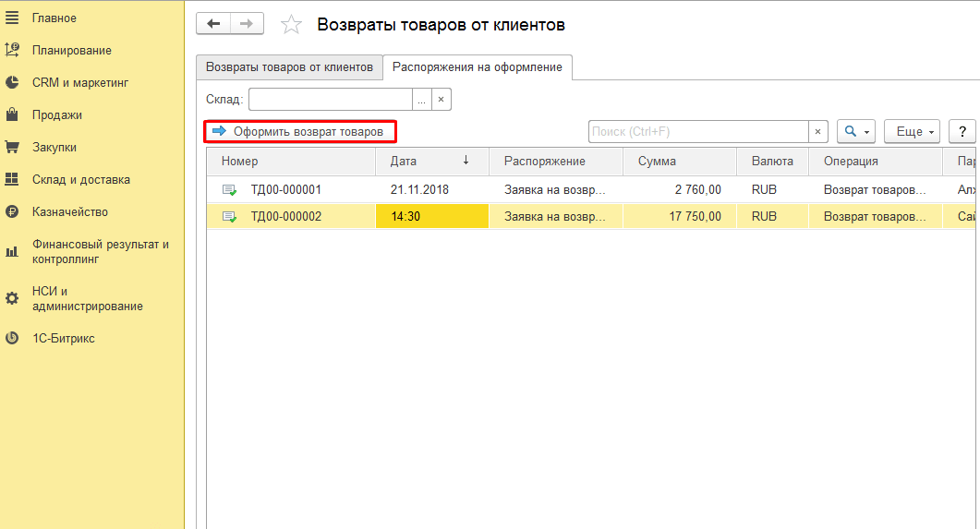The image size is (980, 529).
Task: Open the Планирование section icon
Action: (x=12, y=51)
